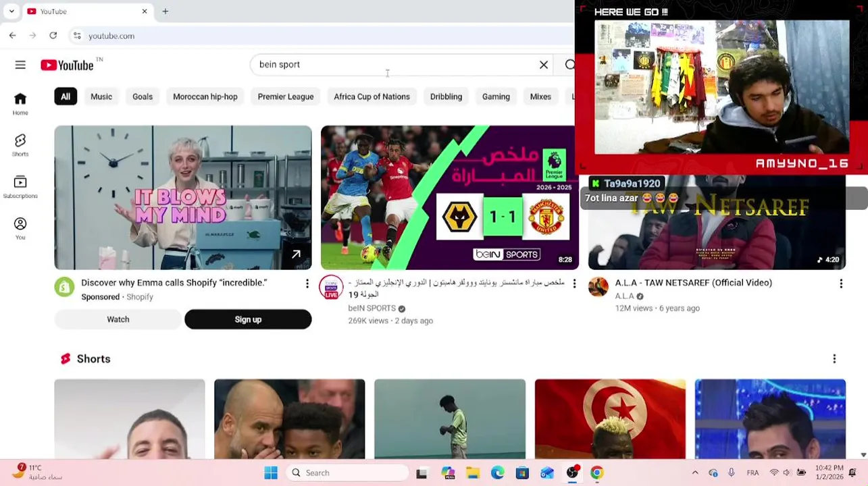The image size is (868, 486).
Task: Open the FRA language selector
Action: (752, 473)
